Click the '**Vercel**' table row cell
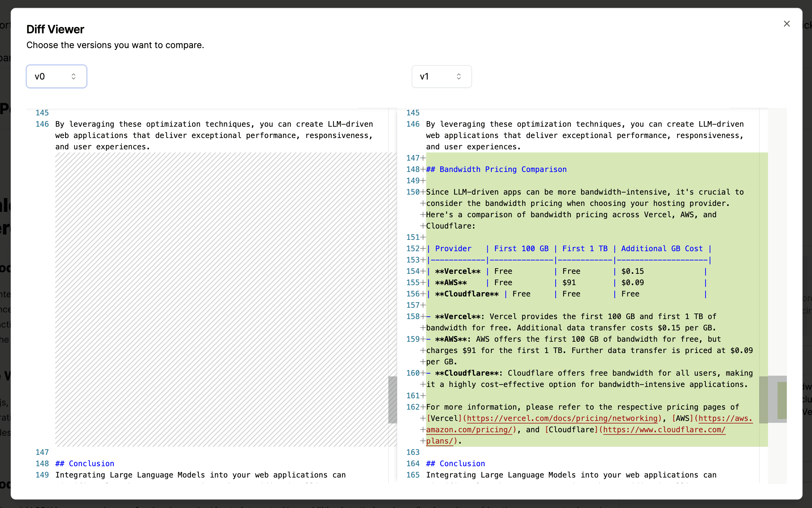This screenshot has width=812, height=508. (458, 271)
